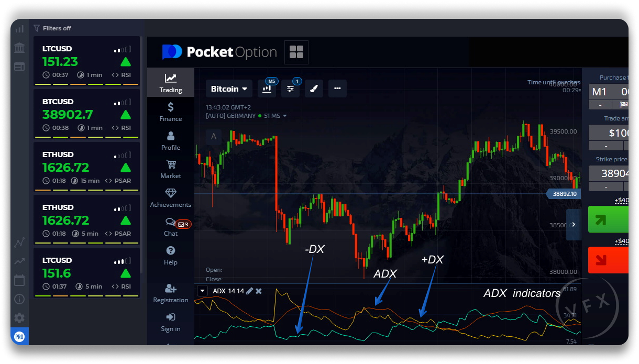Click the line graph nodes icon in the outer sidebar
Screen dimensions: 639x364
19,242
